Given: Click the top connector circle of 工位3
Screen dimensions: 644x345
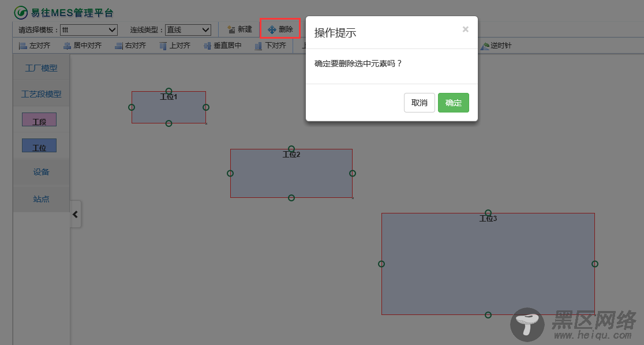Looking at the screenshot, I should (x=488, y=213).
